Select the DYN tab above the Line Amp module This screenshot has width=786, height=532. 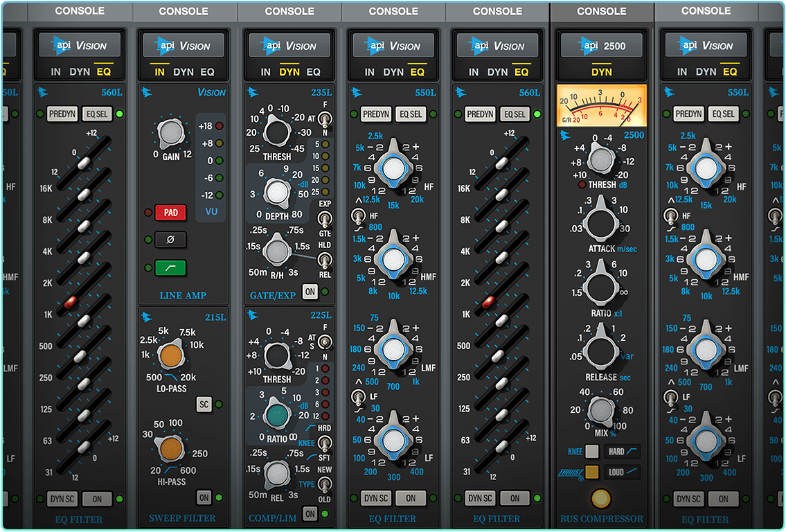pyautogui.click(x=183, y=72)
